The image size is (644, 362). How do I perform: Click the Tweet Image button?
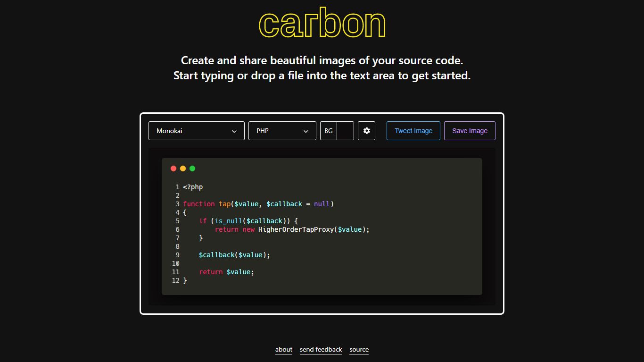413,131
